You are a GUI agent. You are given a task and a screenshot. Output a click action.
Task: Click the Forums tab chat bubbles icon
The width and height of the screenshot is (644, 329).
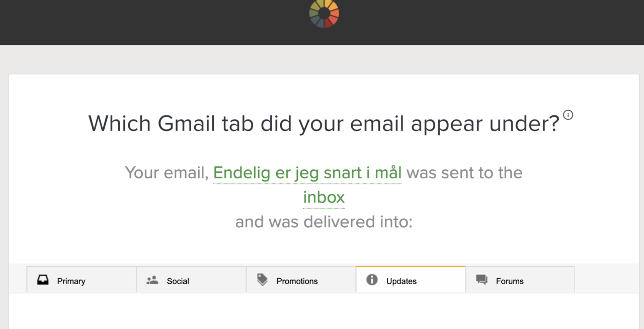click(481, 280)
